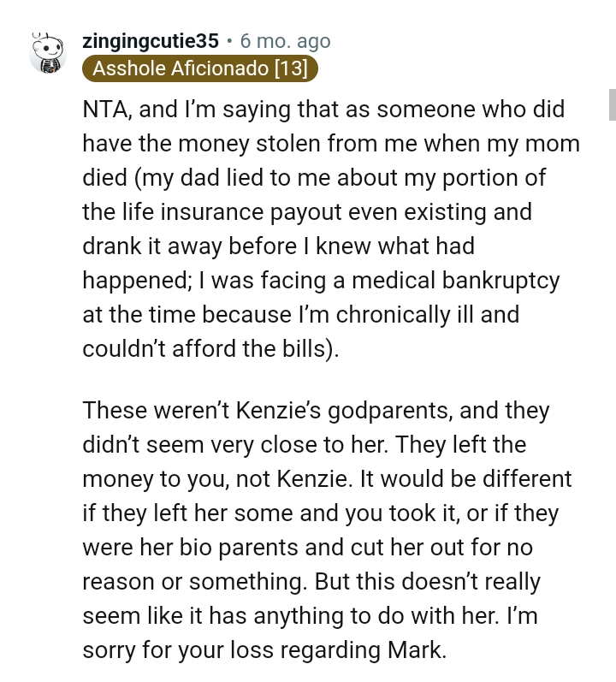Click the text "couldn't afford the bills"
The image size is (616, 682).
pyautogui.click(x=208, y=348)
